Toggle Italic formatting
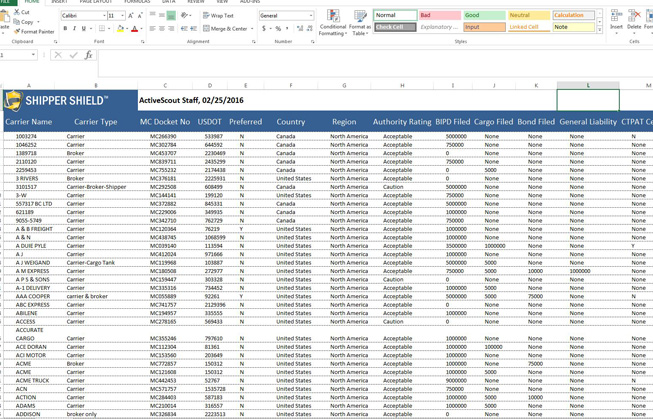653x419 pixels. [x=75, y=29]
